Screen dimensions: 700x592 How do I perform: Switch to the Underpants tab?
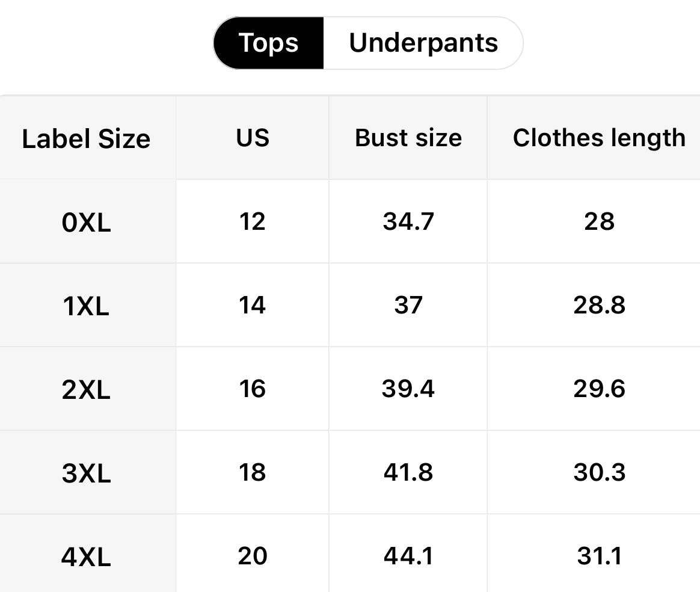coord(423,43)
